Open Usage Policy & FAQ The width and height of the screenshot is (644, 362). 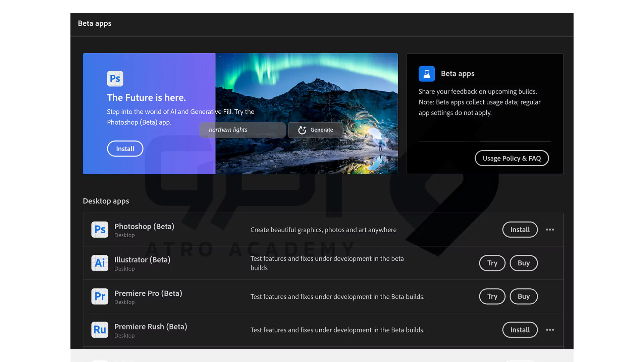[x=512, y=158]
